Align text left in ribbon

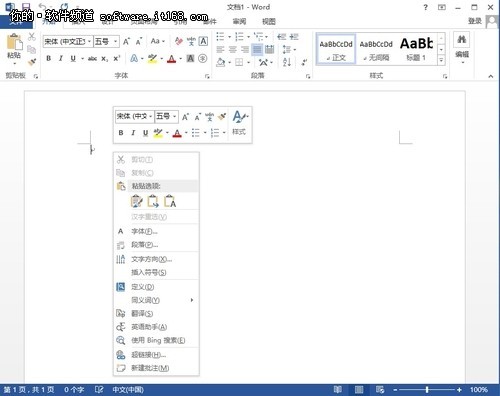[x=220, y=50]
